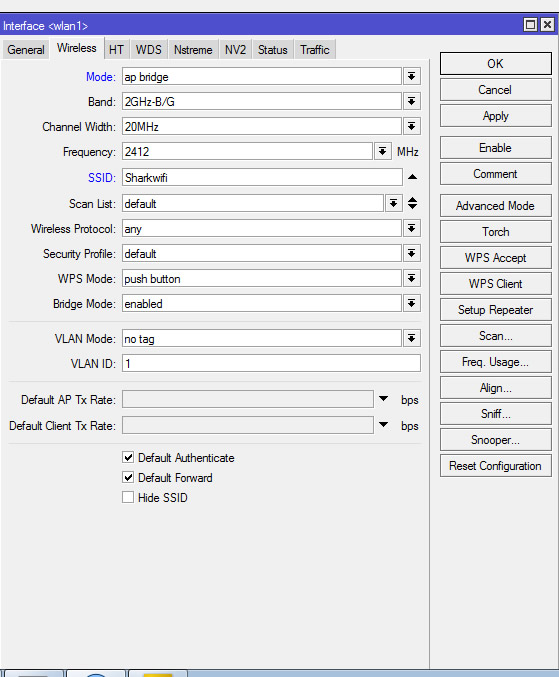The width and height of the screenshot is (559, 677).
Task: Expand Default Client Tx Rate arrow
Action: (383, 425)
